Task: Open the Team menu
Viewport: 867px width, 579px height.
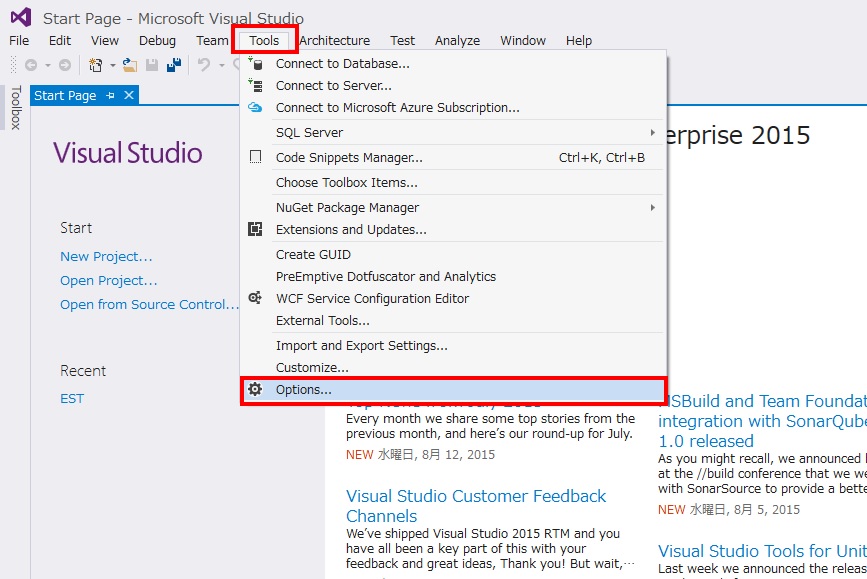Action: point(212,40)
